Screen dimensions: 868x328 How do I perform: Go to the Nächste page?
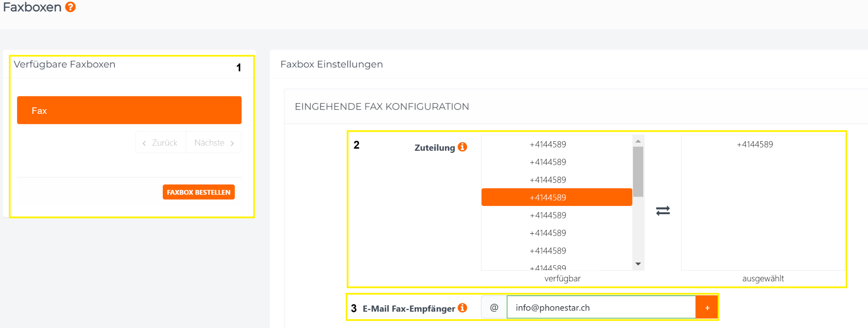coord(214,143)
